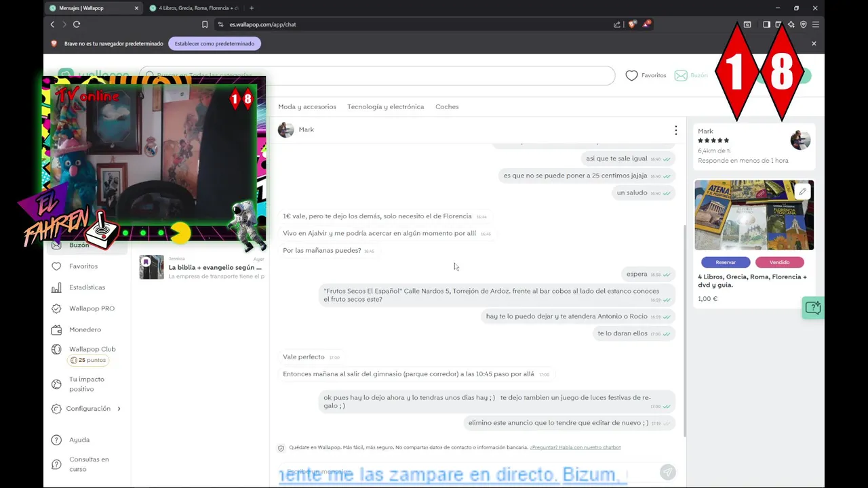Toggle the browser sidebar panel icon
The image size is (868, 488).
(766, 24)
